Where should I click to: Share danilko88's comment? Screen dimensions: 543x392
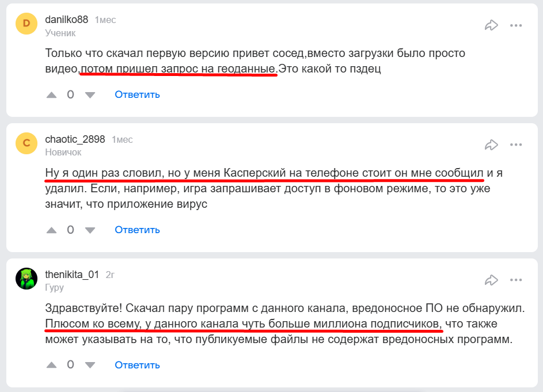(x=491, y=25)
